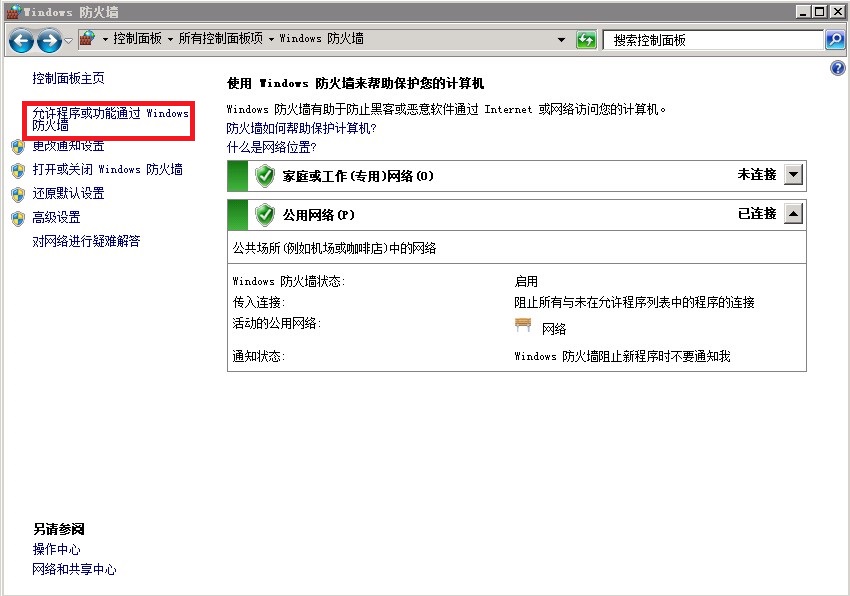Click 所有控制面板项 breadcrumb in address bar
This screenshot has height=596, width=850.
click(220, 39)
